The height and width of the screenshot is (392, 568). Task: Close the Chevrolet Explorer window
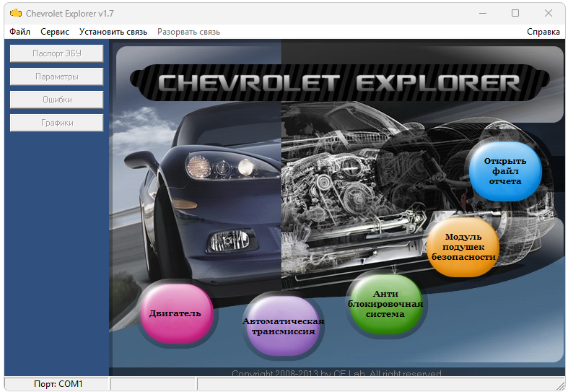(x=548, y=14)
